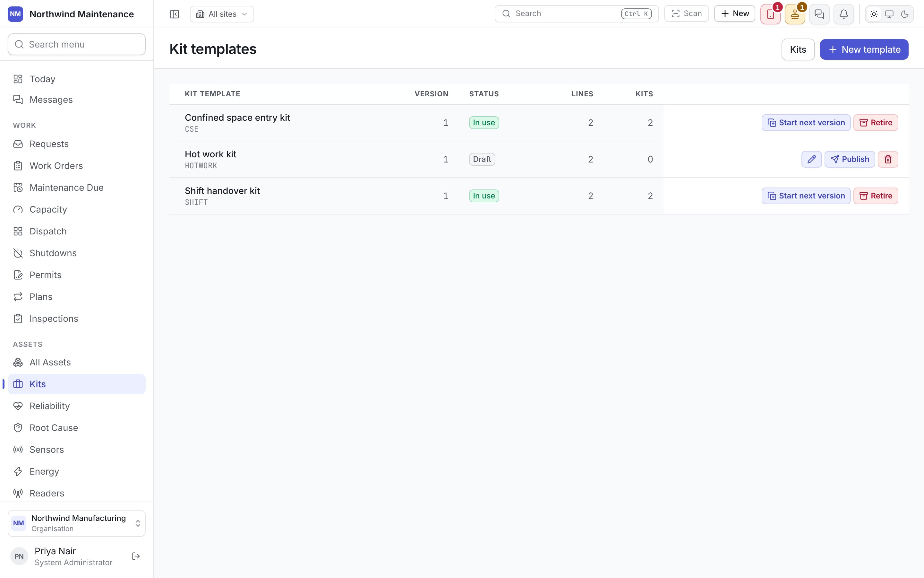The height and width of the screenshot is (578, 924).
Task: Retire the Shift handover kit
Action: pyautogui.click(x=876, y=196)
